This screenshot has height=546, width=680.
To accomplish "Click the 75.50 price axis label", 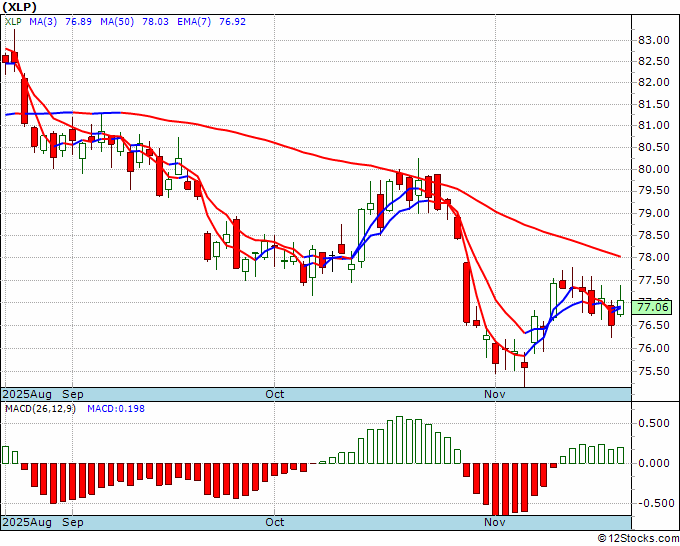I will [654, 371].
